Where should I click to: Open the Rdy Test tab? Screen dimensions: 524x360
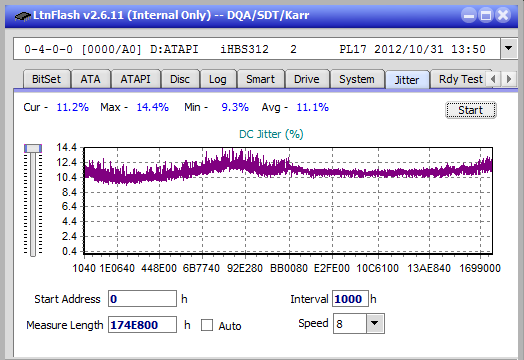[x=461, y=79]
